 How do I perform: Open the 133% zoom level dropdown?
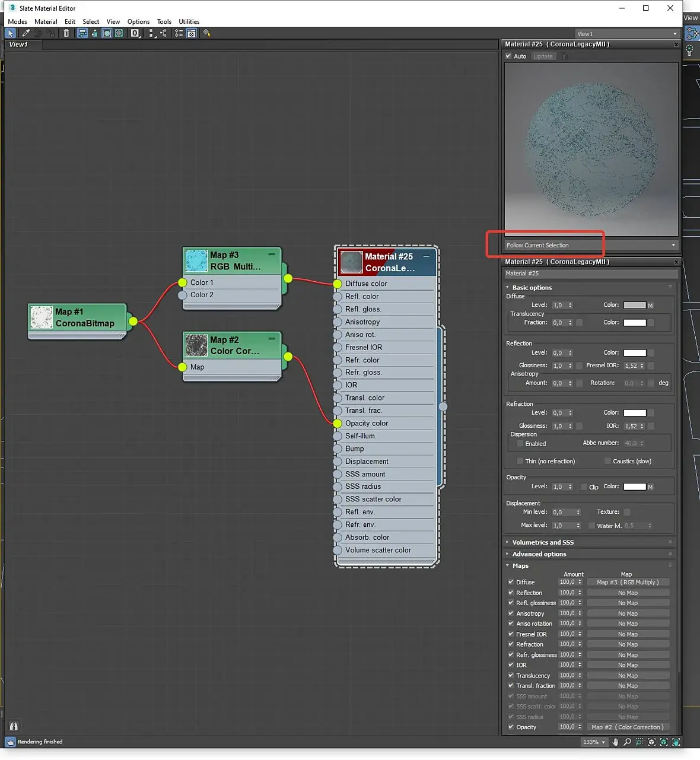pos(594,742)
